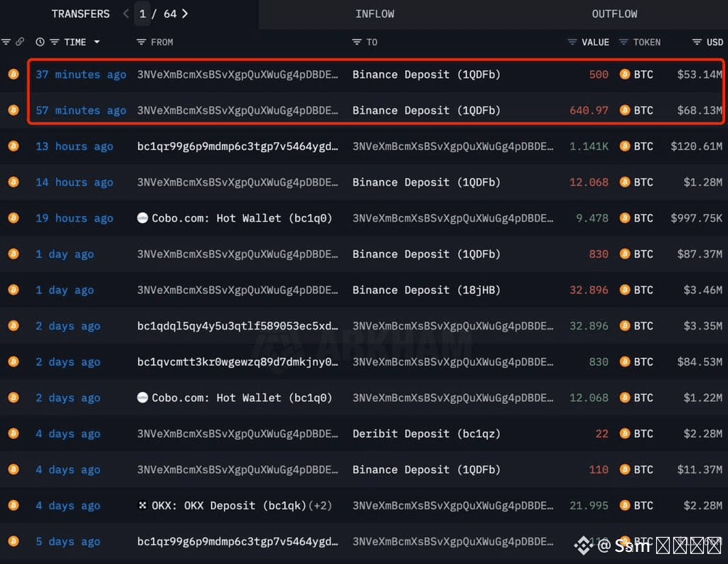The width and height of the screenshot is (728, 564).
Task: Click BTC token in the 22 value row
Action: 636,434
